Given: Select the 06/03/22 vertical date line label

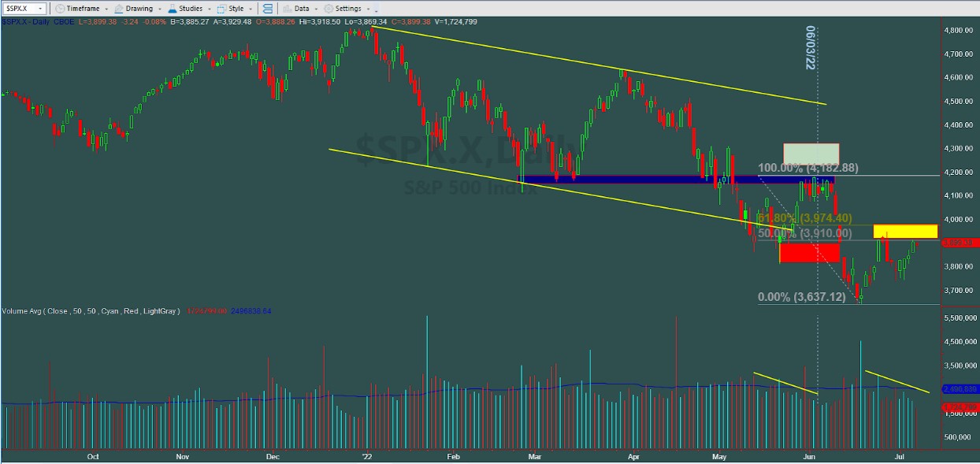Looking at the screenshot, I should 811,47.
